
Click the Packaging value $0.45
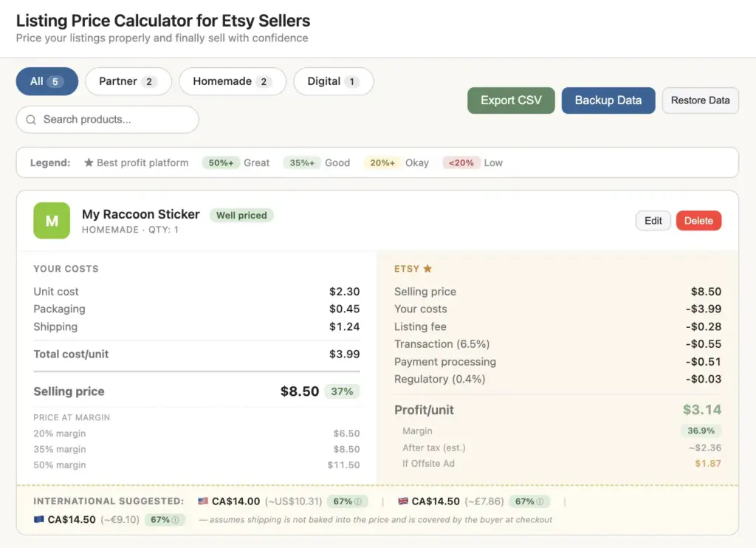(344, 309)
